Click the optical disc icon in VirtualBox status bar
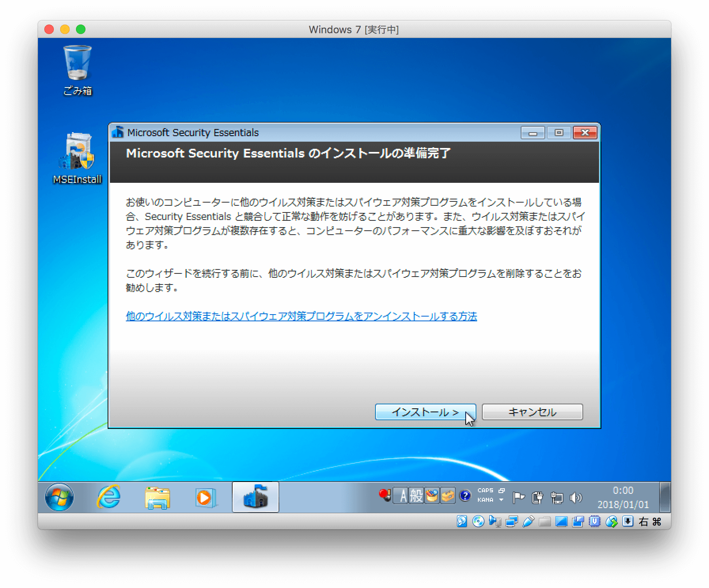The image size is (709, 588). coord(478,522)
